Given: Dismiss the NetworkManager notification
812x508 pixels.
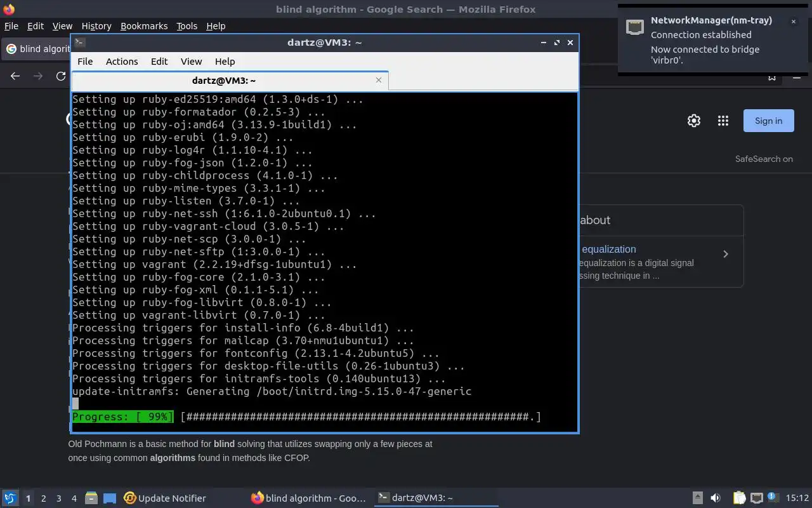Looking at the screenshot, I should (x=793, y=22).
